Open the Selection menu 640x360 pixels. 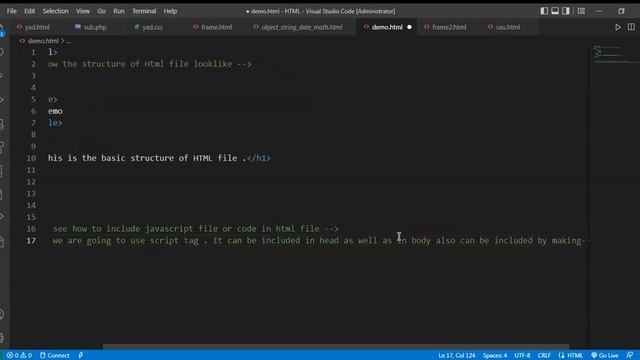[56, 11]
